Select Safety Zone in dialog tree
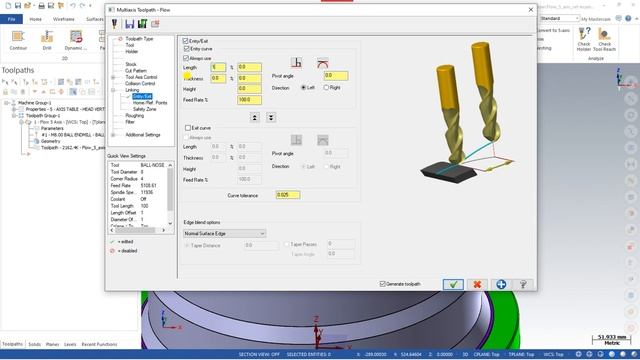Viewport: 640px width, 360px height. coord(144,109)
